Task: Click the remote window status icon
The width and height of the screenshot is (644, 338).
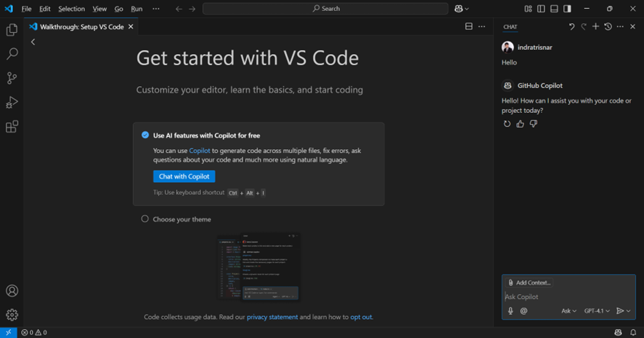Action: 8,333
